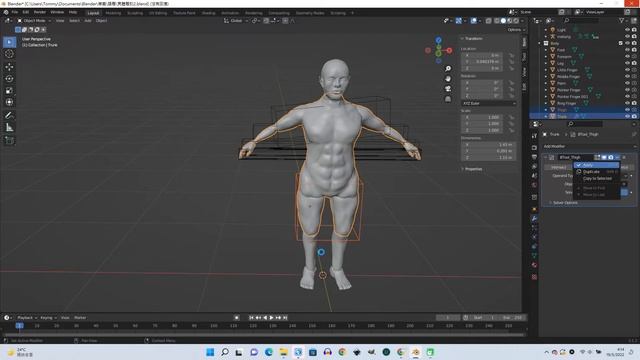Viewport: 640px width, 360px height.
Task: Choose Copy to Selected in modifier menu
Action: coord(596,179)
